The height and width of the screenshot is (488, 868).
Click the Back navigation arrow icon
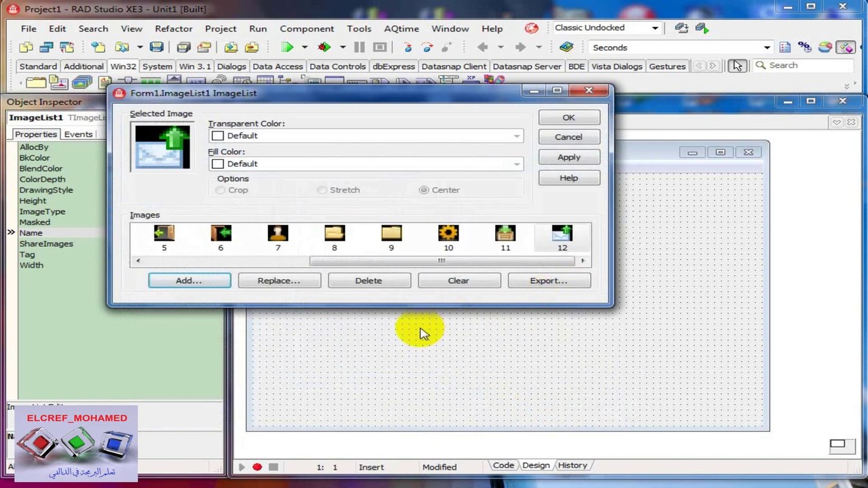[483, 47]
